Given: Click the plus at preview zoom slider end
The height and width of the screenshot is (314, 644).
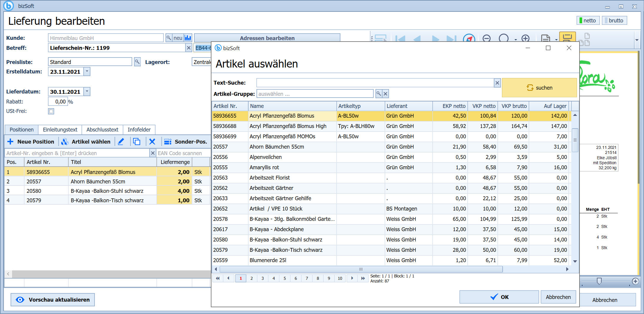Looking at the screenshot, I should [x=635, y=281].
